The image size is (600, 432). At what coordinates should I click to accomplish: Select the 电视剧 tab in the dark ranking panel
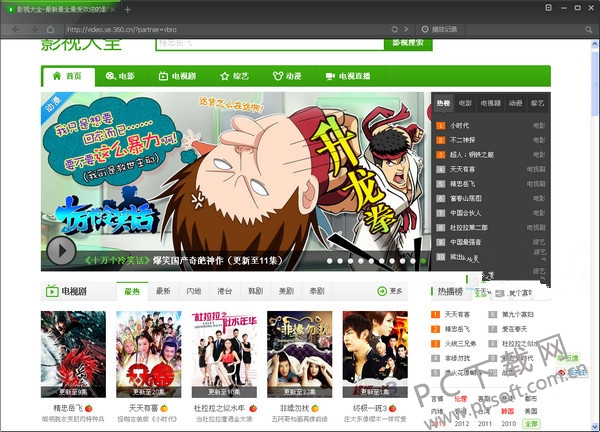coord(491,103)
